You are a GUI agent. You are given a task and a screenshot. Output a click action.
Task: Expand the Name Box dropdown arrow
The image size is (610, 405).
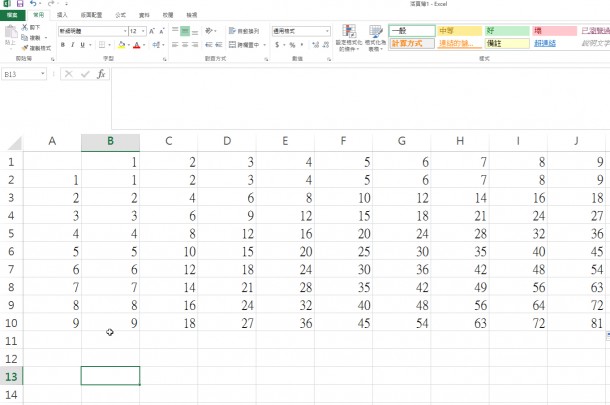pos(42,74)
